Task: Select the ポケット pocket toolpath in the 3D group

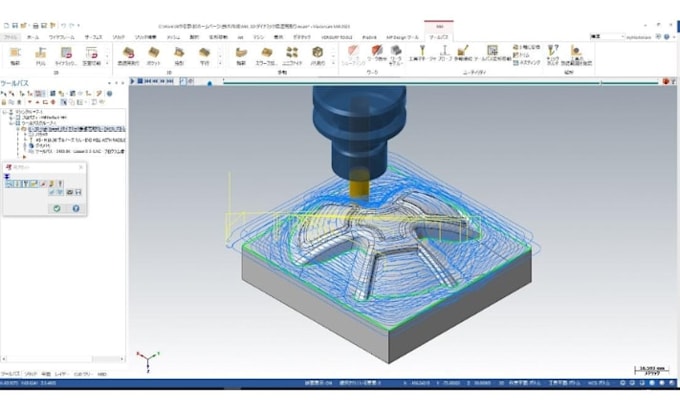Action: 154,56
